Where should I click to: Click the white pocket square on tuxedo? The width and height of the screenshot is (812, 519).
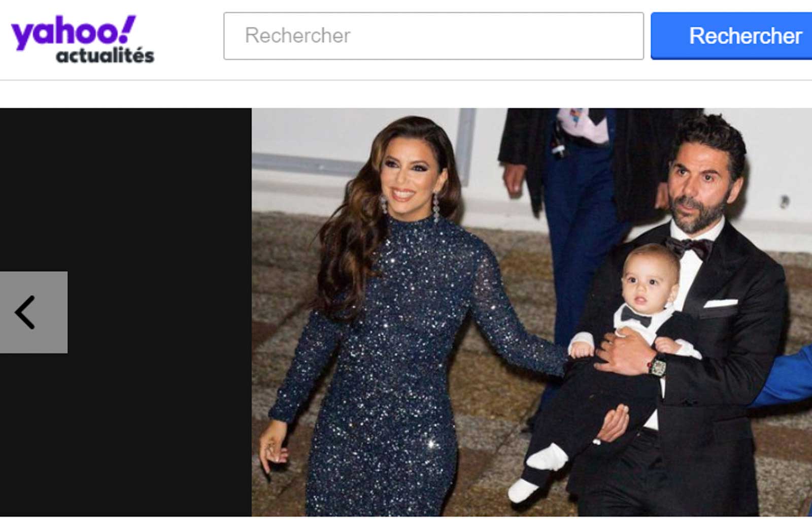click(x=720, y=303)
